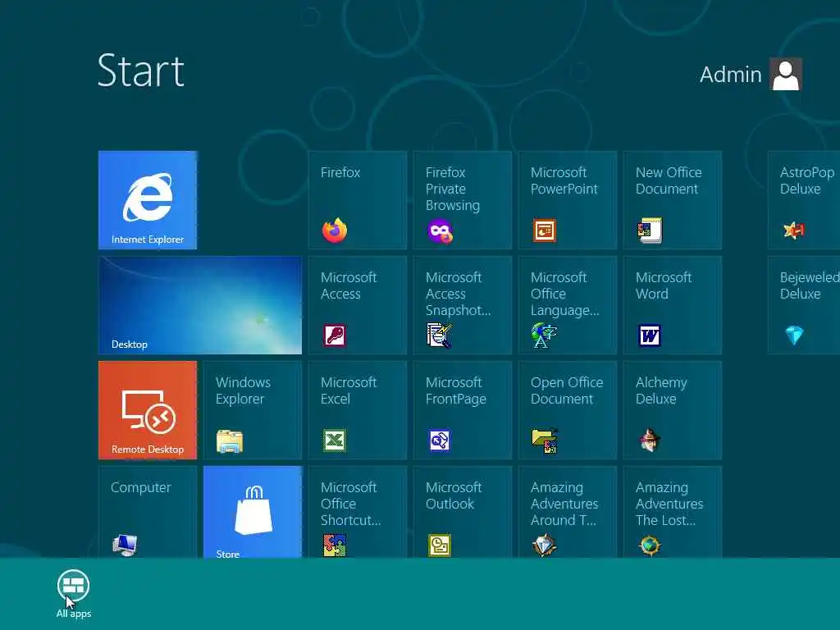Image resolution: width=840 pixels, height=630 pixels.
Task: Click the Admin user avatar picture
Action: click(x=785, y=74)
